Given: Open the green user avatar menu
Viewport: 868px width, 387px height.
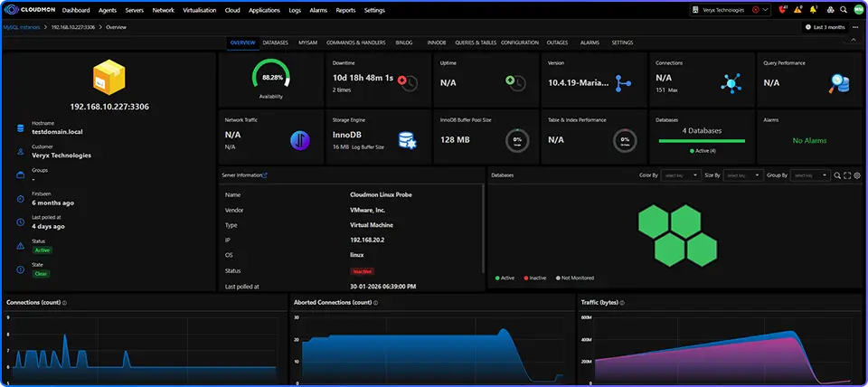Looking at the screenshot, I should [858, 10].
